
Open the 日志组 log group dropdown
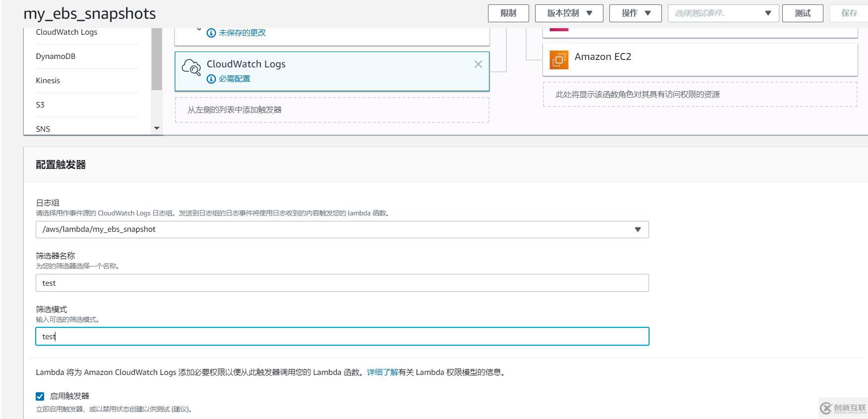pos(342,229)
